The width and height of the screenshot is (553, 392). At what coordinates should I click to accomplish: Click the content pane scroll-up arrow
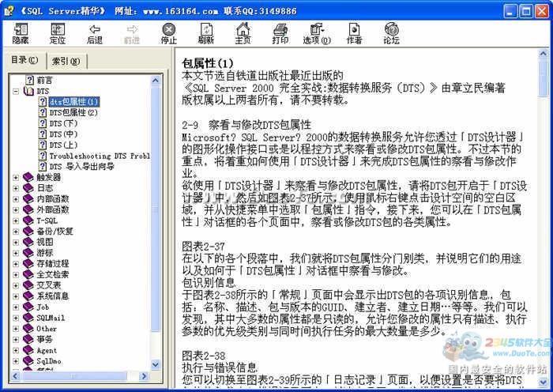544,54
